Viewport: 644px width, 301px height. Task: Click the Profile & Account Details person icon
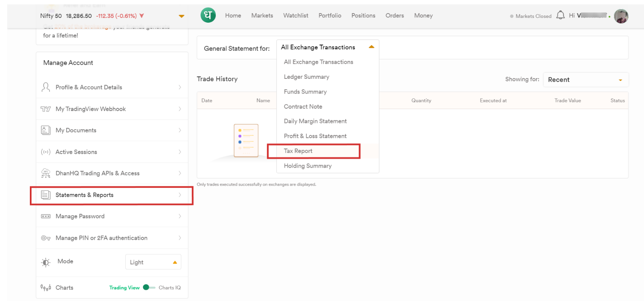tap(46, 87)
